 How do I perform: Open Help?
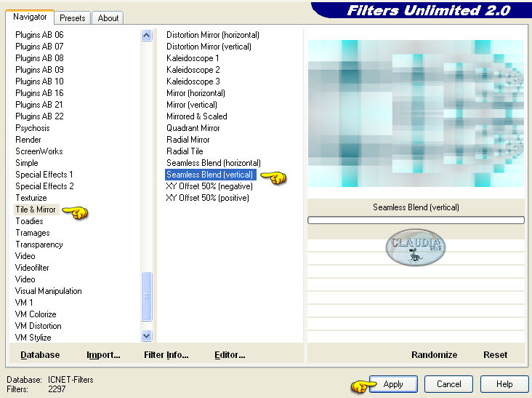(504, 384)
